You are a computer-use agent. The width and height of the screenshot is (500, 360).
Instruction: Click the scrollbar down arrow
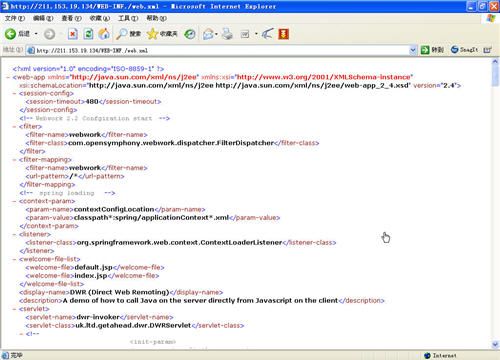495,345
